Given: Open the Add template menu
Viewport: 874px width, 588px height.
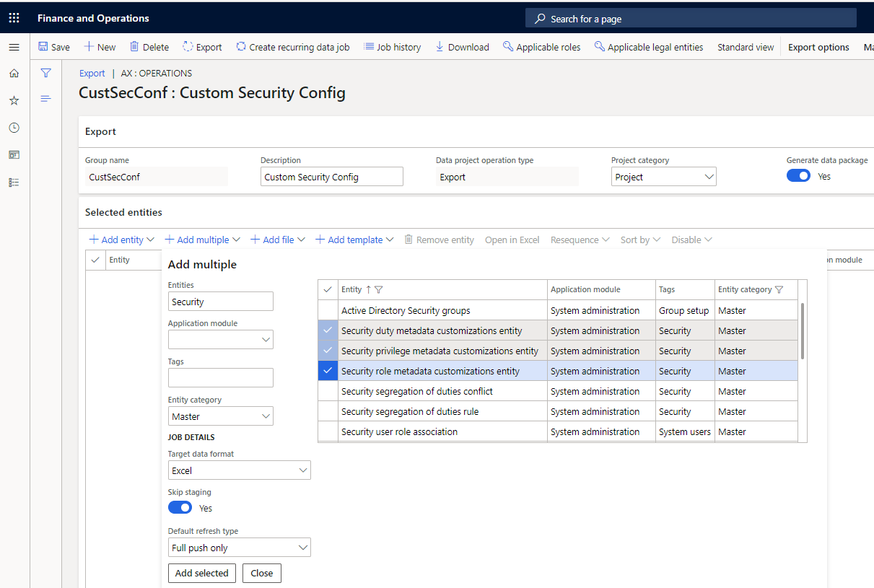Looking at the screenshot, I should 354,240.
